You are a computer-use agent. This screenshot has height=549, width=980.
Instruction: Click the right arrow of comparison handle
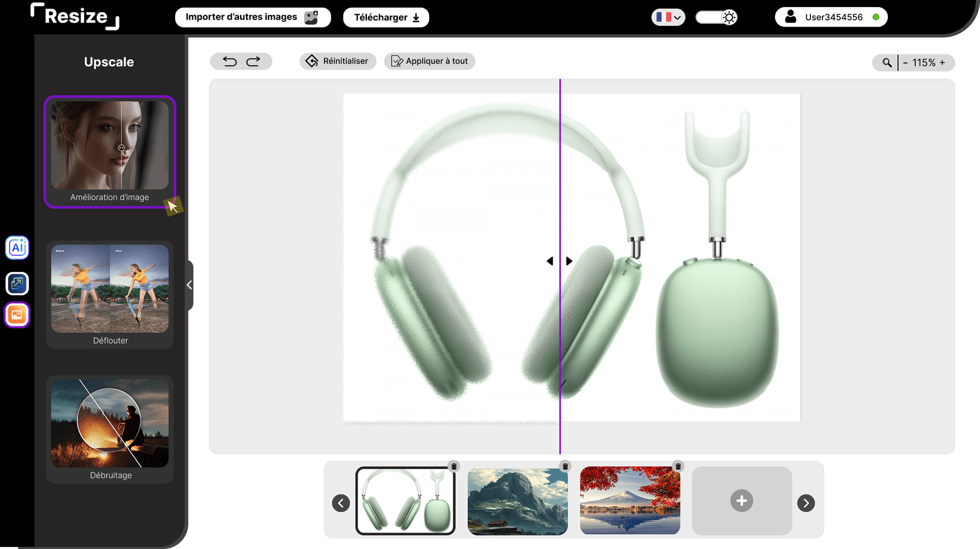point(569,261)
